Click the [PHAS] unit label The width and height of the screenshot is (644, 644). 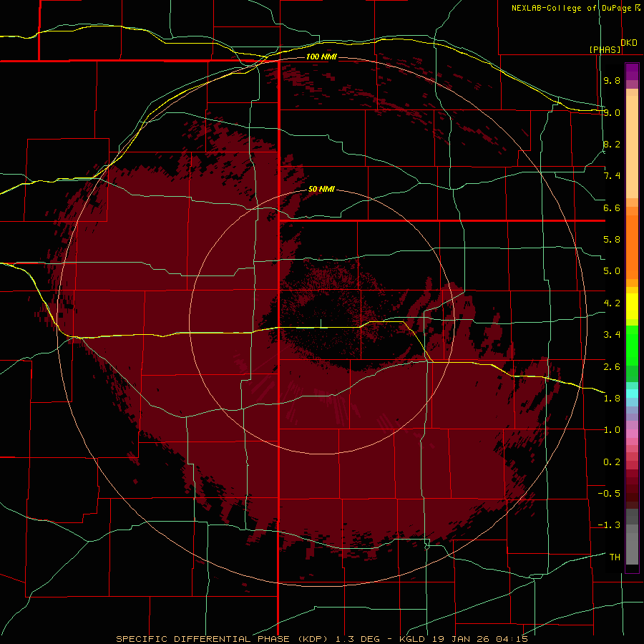(x=605, y=49)
